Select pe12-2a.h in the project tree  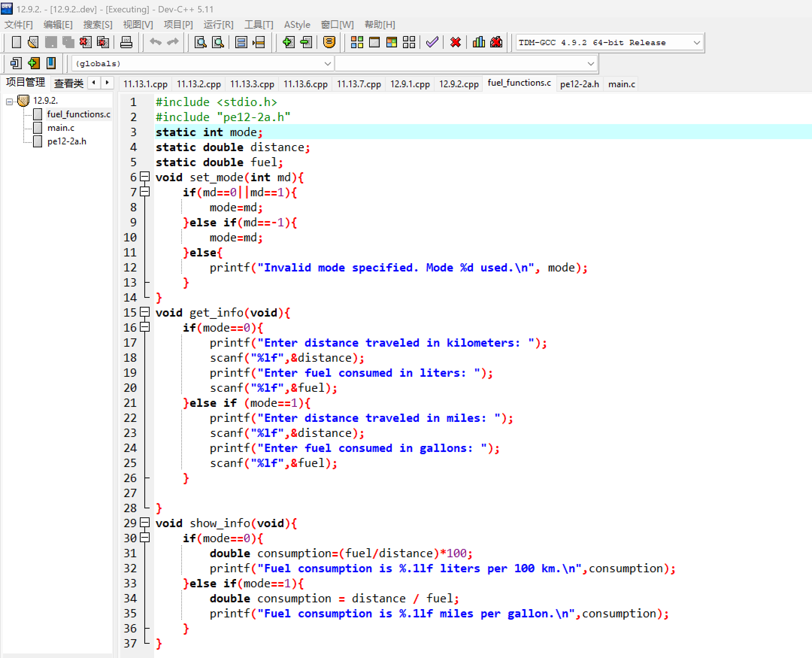point(67,141)
